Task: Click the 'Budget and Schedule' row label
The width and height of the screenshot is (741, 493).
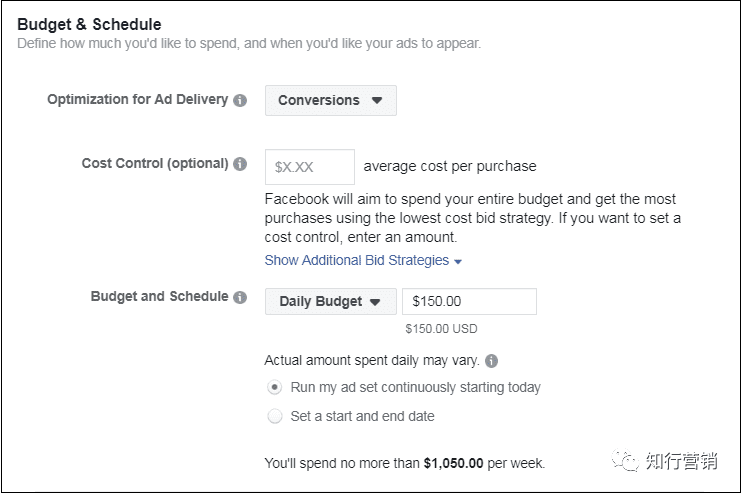Action: (159, 297)
